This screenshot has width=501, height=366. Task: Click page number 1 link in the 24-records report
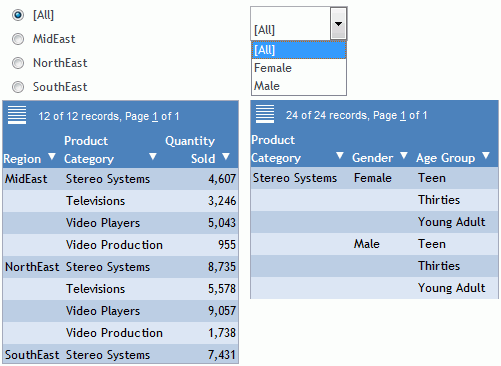click(403, 115)
